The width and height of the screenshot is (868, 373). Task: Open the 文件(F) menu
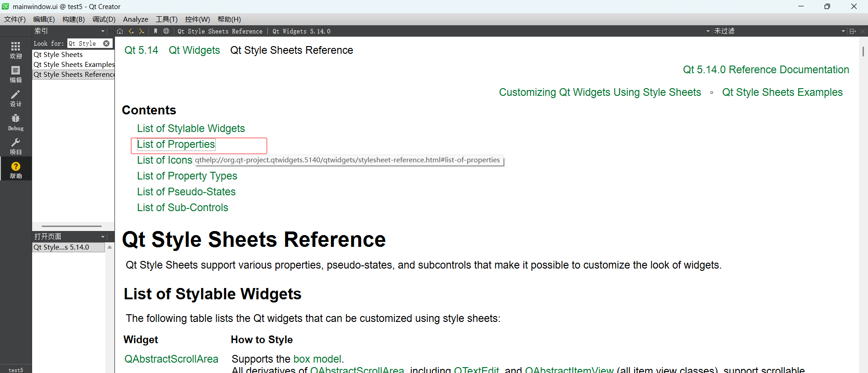coord(15,19)
